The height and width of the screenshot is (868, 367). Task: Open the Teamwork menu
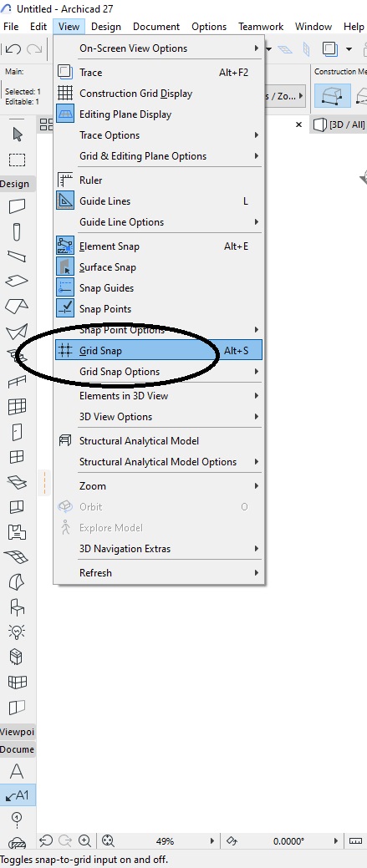pyautogui.click(x=261, y=27)
